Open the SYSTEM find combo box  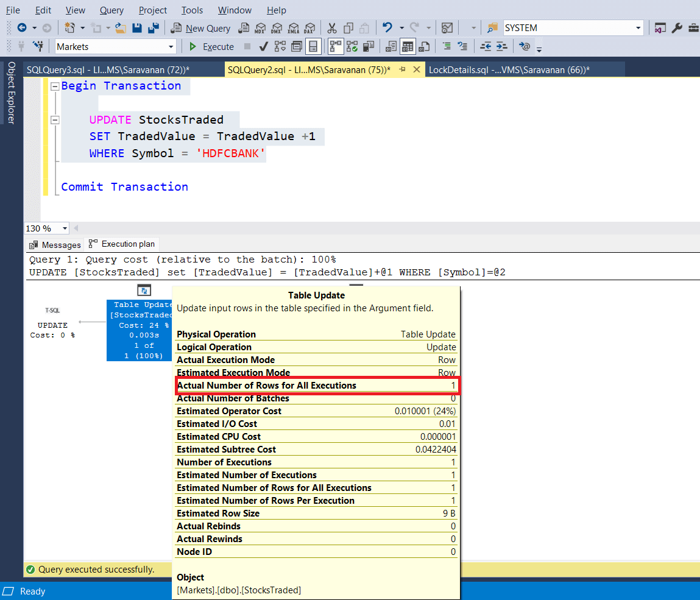(638, 28)
